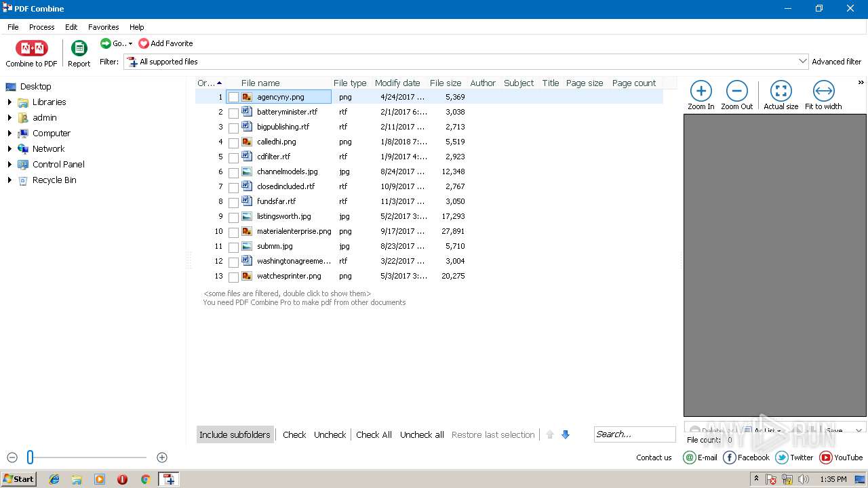
Task: Click in the Search field
Action: tap(635, 434)
